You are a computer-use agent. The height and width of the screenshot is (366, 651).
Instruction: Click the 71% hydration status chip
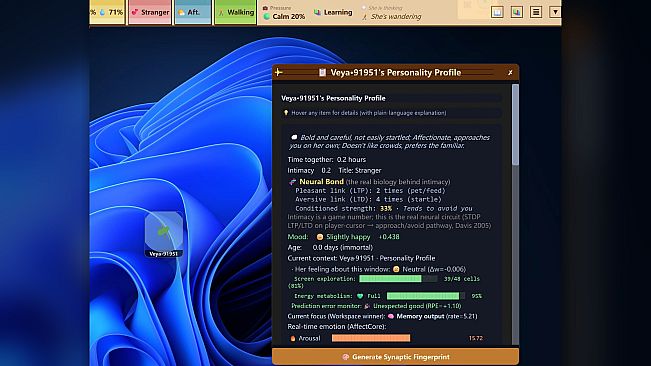click(x=108, y=12)
